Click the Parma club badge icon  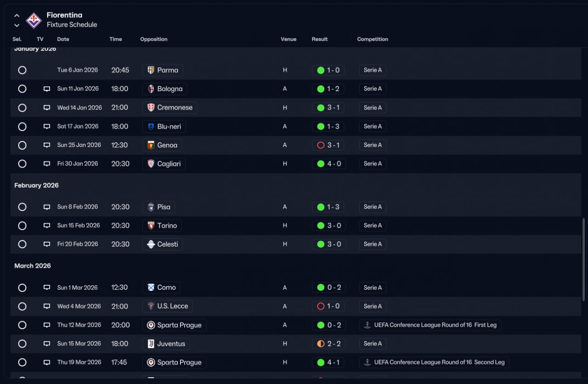click(x=151, y=70)
